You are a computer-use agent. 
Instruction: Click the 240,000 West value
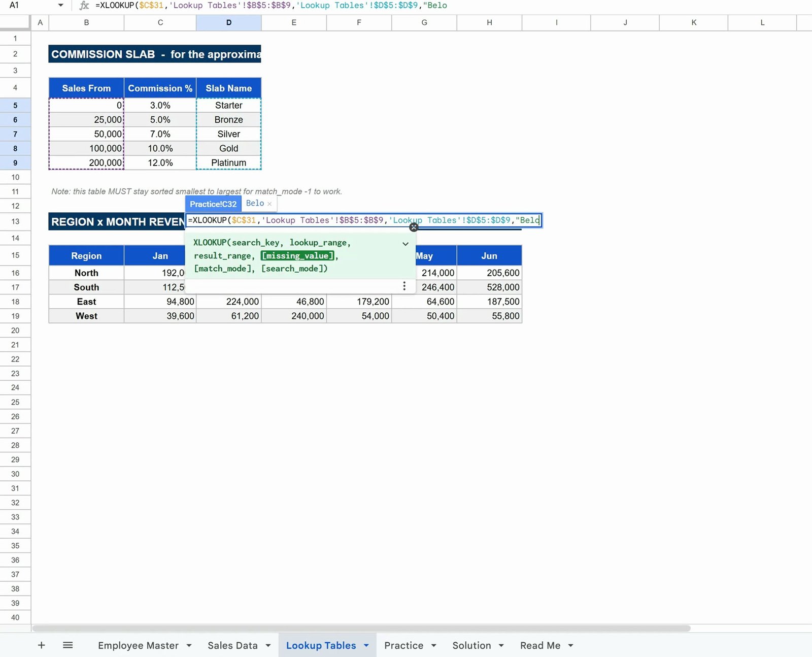pos(294,316)
